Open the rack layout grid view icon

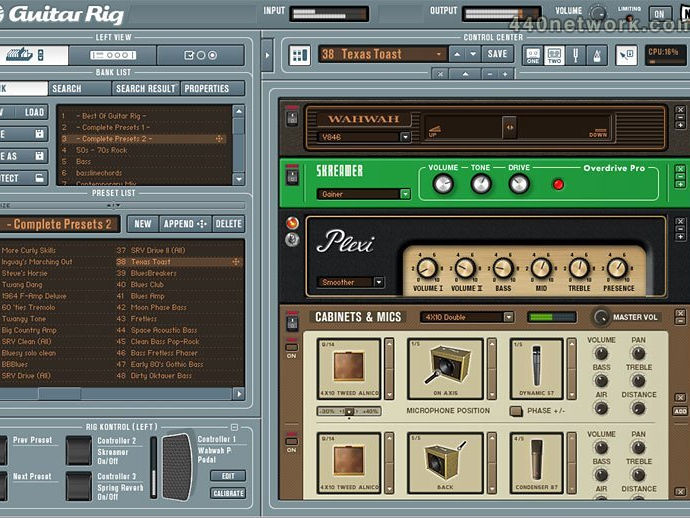(300, 55)
